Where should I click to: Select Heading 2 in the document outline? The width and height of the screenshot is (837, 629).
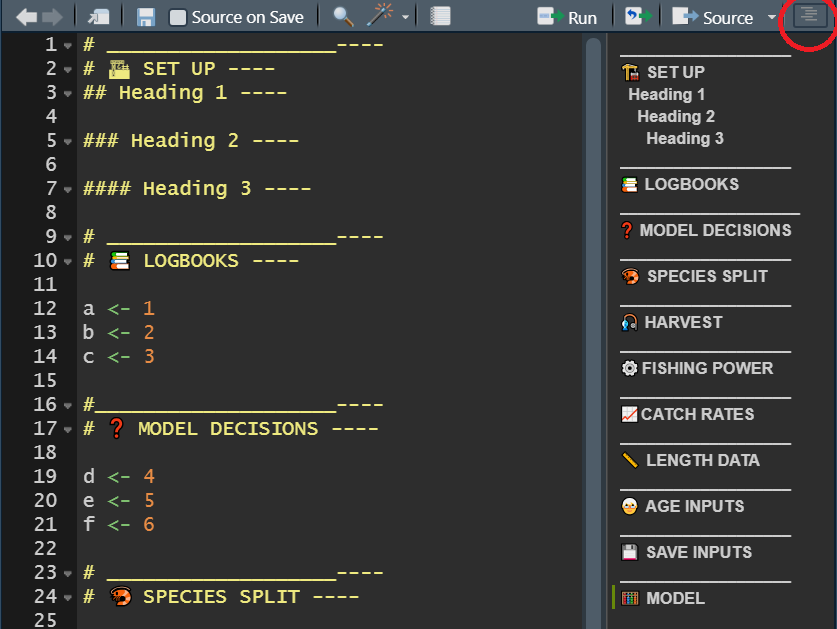pos(676,116)
